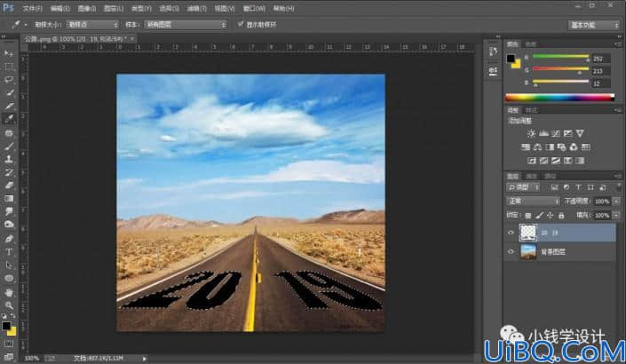Open the Filter menu
This screenshot has width=626, height=364.
196,8
